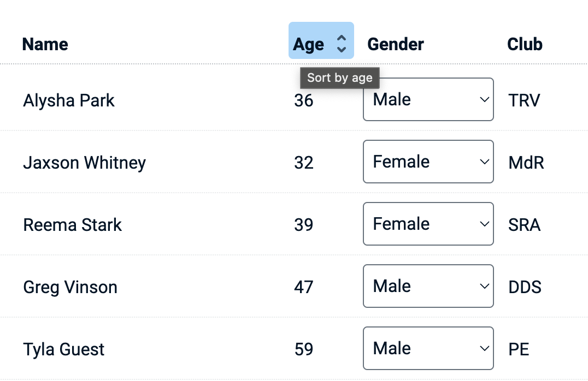Click the Gender column header
Screen dimensions: 588x381
point(395,44)
